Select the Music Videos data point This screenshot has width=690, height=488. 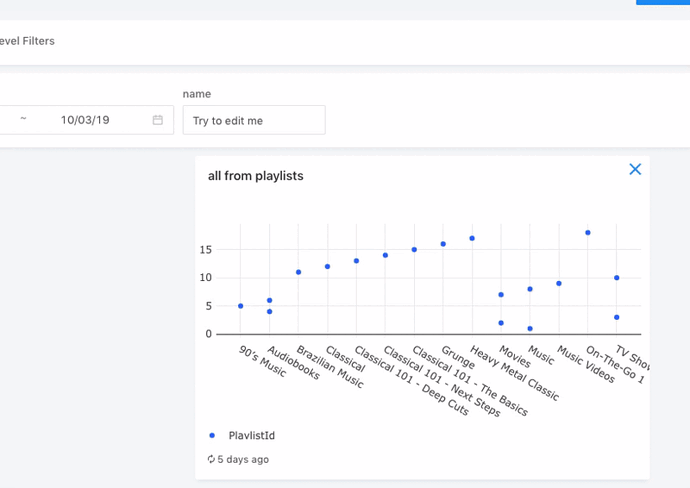pyautogui.click(x=559, y=283)
